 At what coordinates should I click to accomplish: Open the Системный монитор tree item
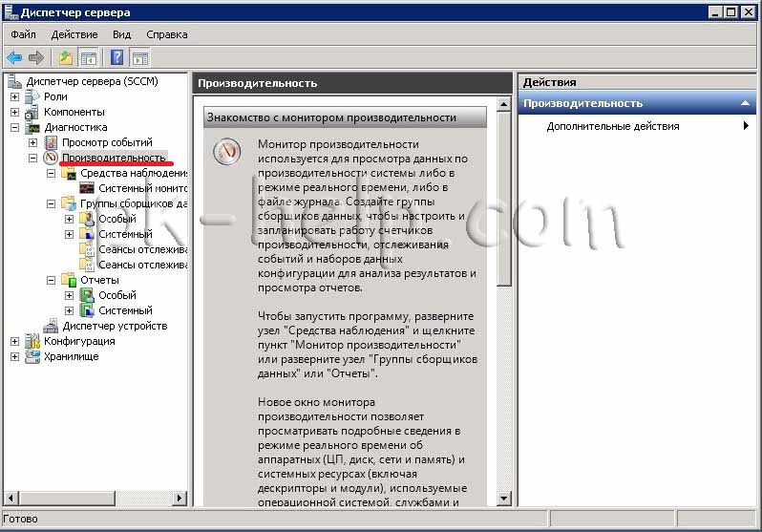143,188
